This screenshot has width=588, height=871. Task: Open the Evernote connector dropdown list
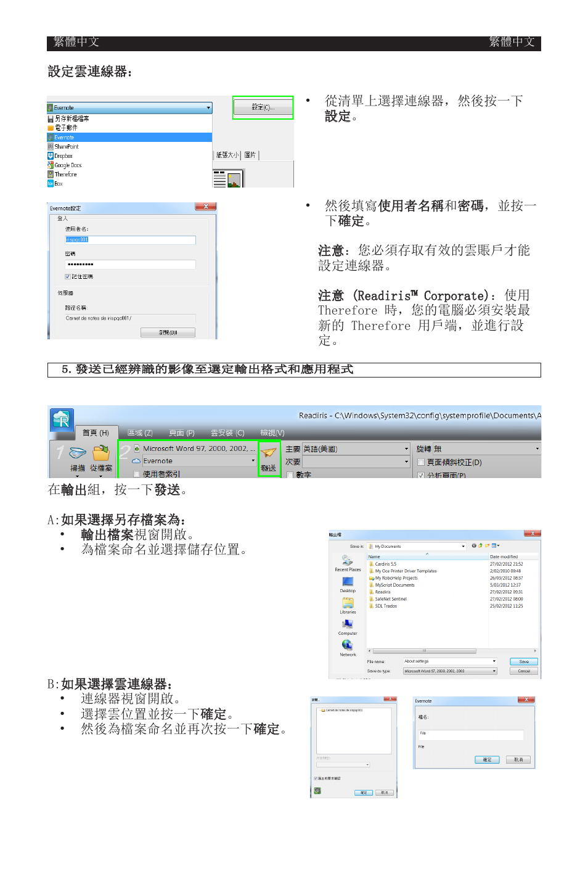(129, 108)
